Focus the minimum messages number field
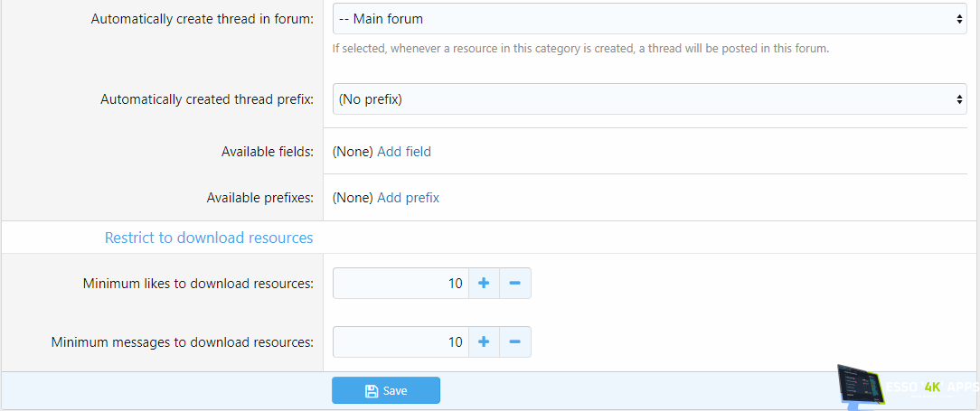The image size is (980, 411). pyautogui.click(x=400, y=342)
